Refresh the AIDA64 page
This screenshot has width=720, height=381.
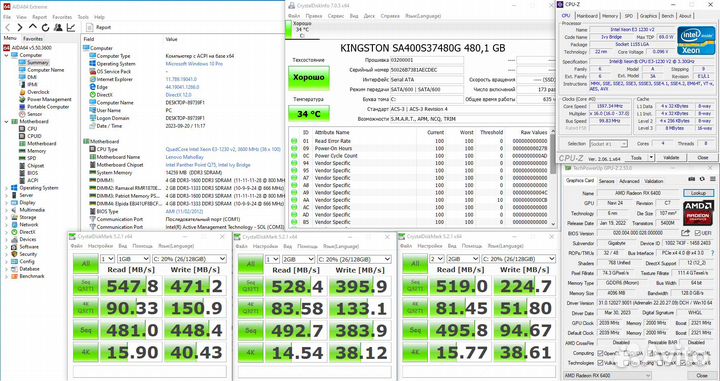45,28
